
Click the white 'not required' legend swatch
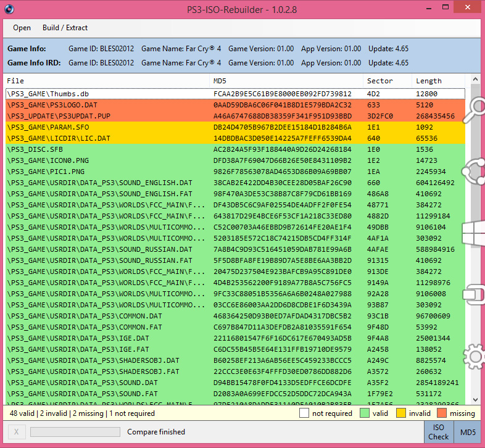(x=304, y=413)
